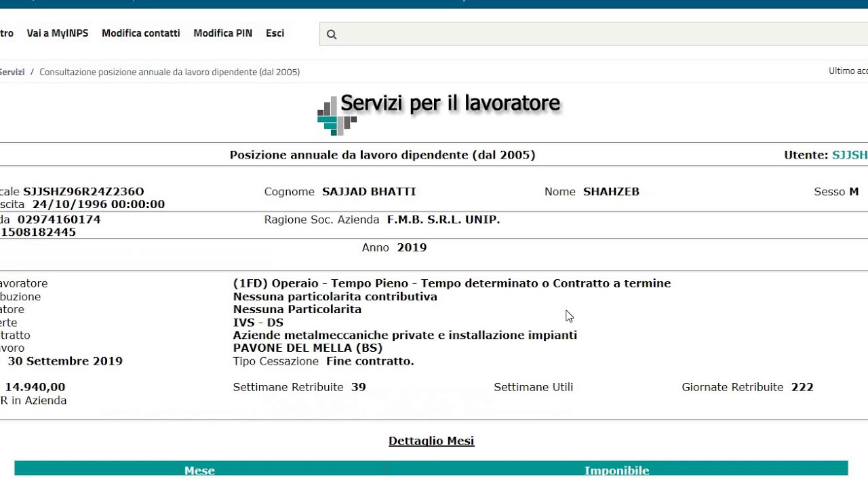
Task: Click name value SHAHZEB
Action: [611, 192]
